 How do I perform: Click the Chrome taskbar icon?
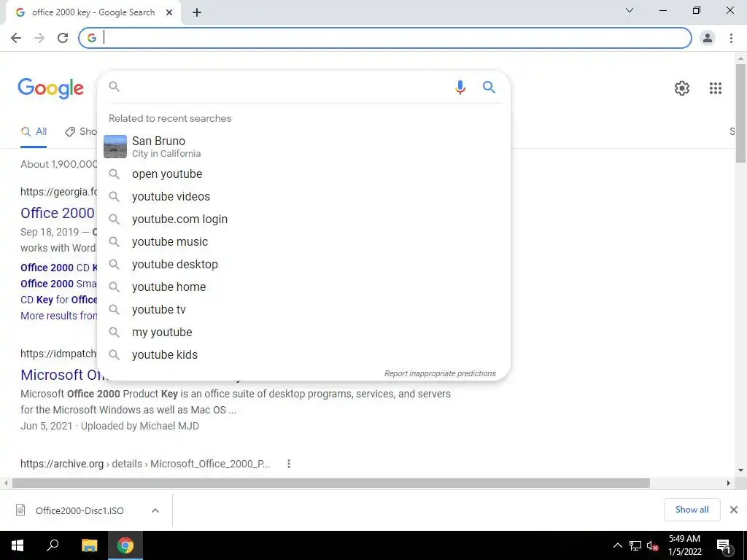click(x=125, y=545)
